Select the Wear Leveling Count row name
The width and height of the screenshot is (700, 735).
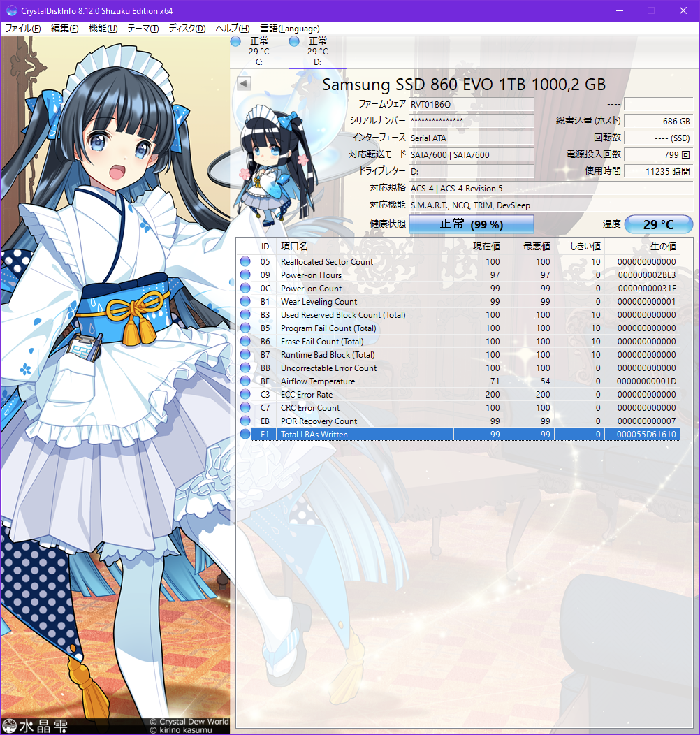[319, 301]
